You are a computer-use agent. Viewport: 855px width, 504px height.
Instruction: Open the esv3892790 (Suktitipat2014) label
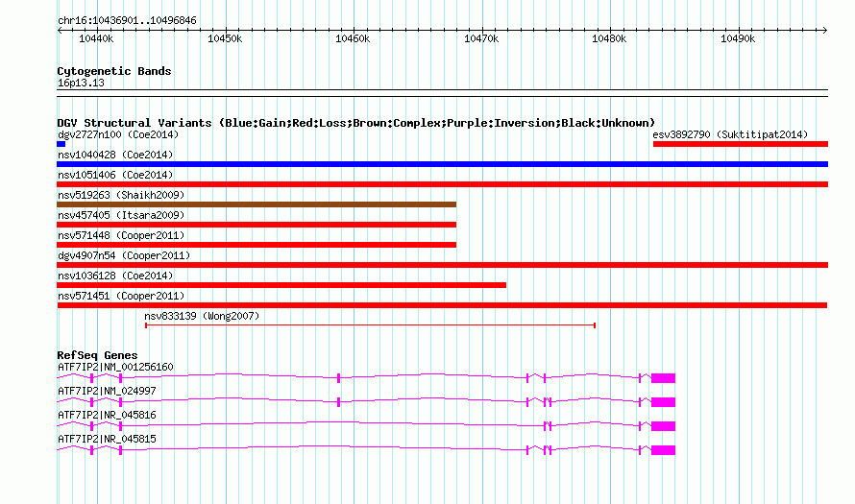click(730, 134)
